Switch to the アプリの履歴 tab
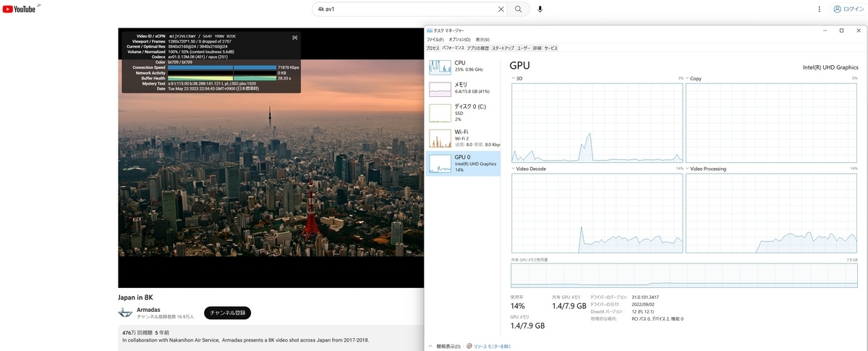 click(x=478, y=48)
